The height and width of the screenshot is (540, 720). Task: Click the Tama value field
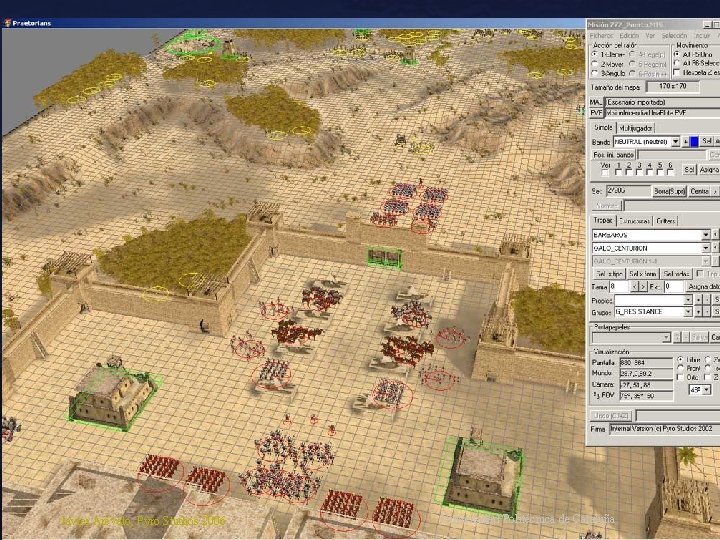pos(619,287)
